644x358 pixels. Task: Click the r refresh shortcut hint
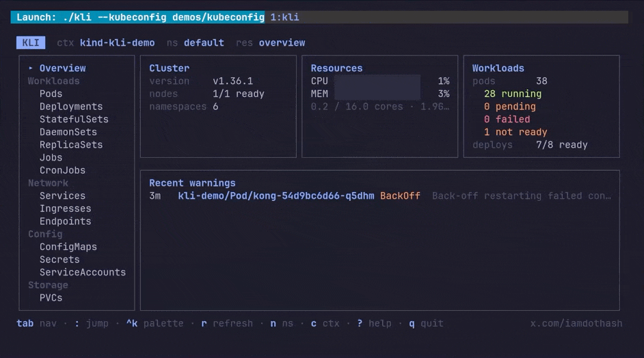[227, 323]
